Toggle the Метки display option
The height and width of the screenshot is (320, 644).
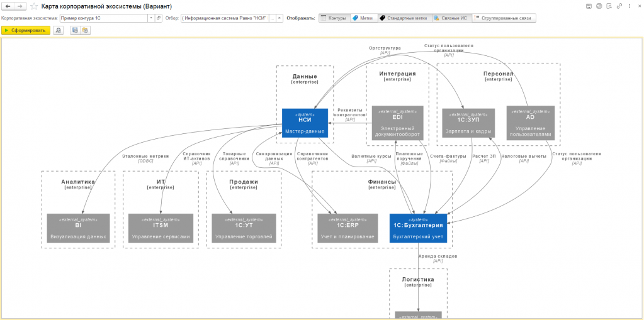click(x=363, y=18)
